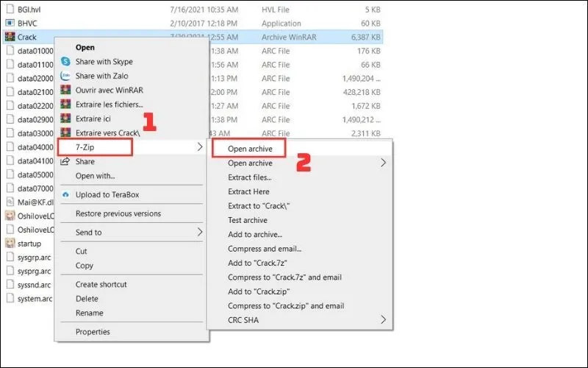Choose Restore previous versions
Viewport: 588px width, 368px height.
click(x=118, y=213)
